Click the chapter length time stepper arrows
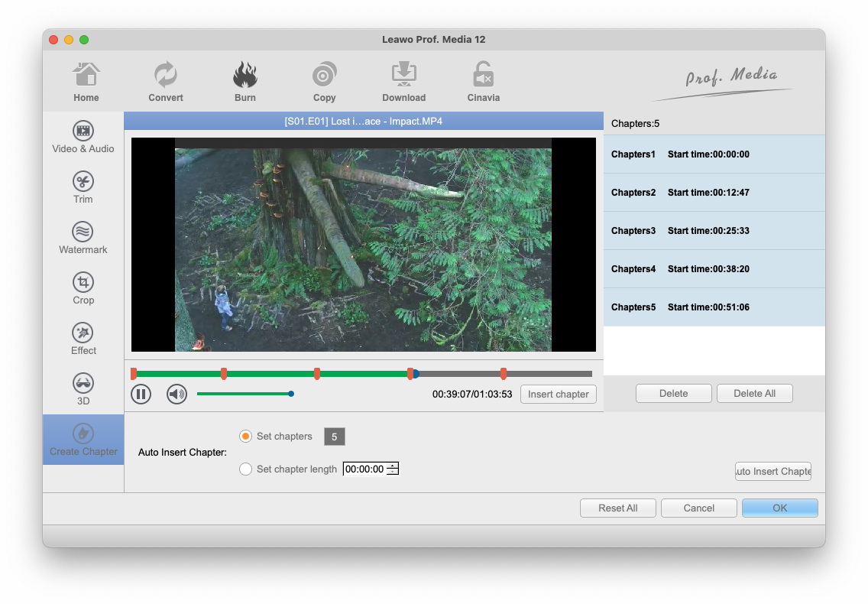Screen dimensions: 868x604 393,469
